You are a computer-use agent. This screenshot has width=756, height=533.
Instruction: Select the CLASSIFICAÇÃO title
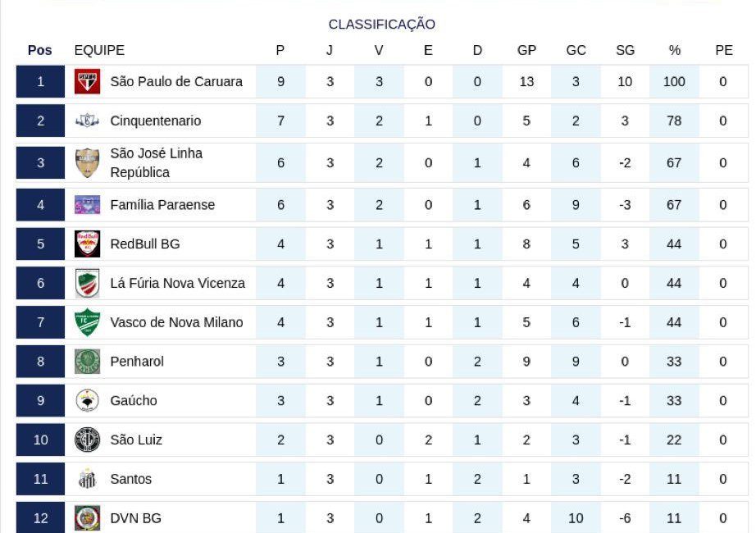pos(381,24)
